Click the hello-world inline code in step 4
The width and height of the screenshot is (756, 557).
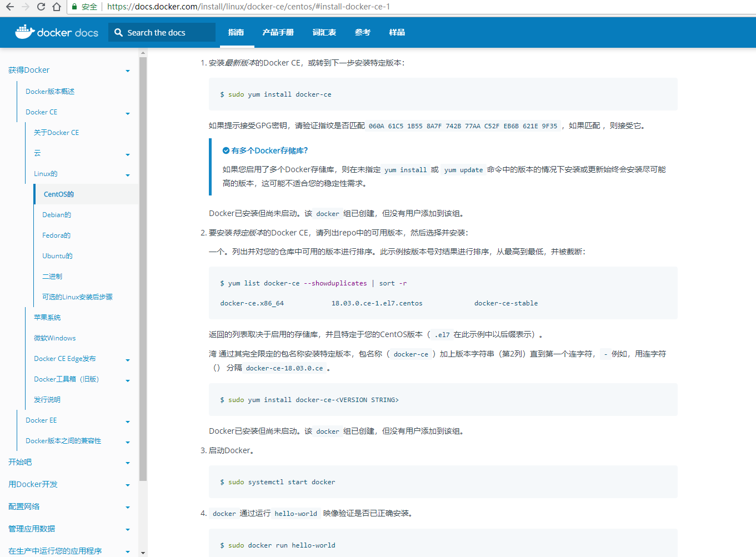pos(296,514)
